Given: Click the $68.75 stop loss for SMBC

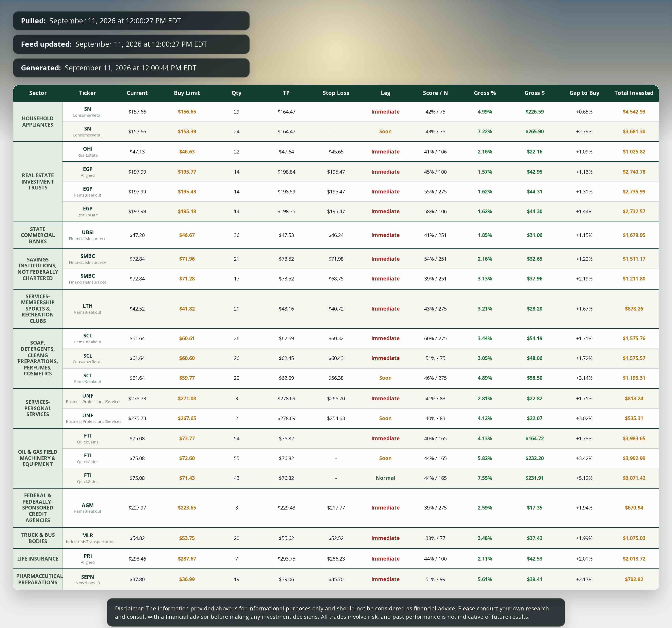Looking at the screenshot, I should (x=336, y=278).
